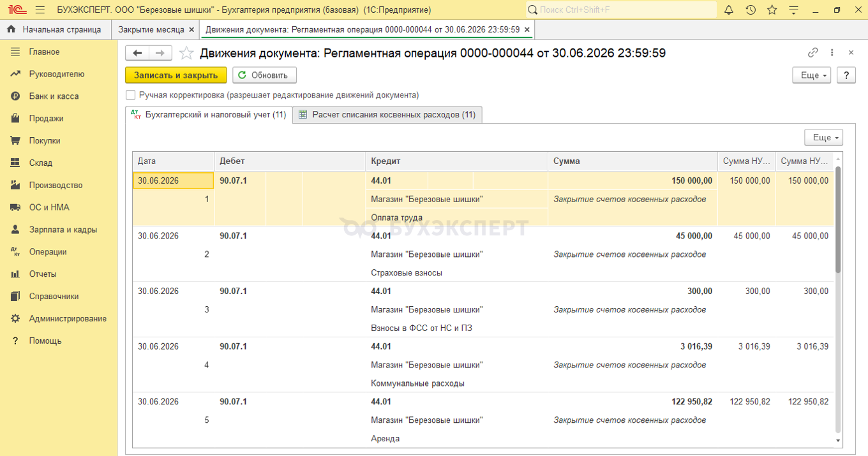
Task: Click the Производство factory icon
Action: coord(15,185)
